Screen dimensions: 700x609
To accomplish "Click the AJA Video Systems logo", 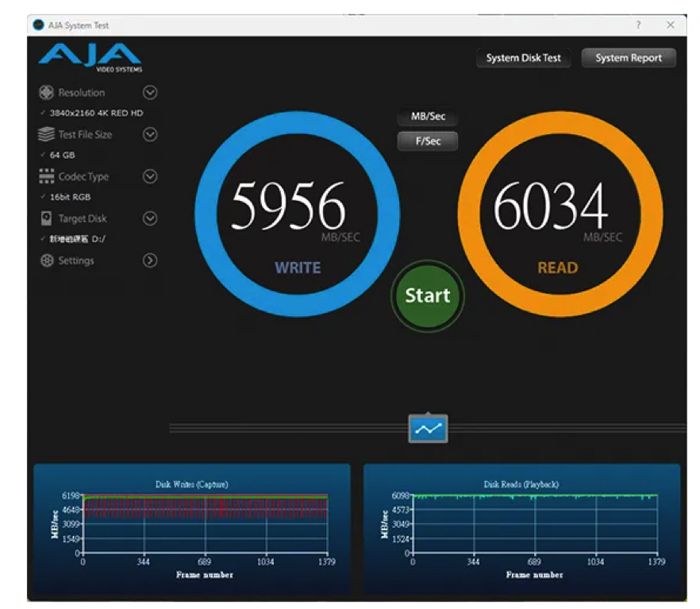I will tap(90, 58).
